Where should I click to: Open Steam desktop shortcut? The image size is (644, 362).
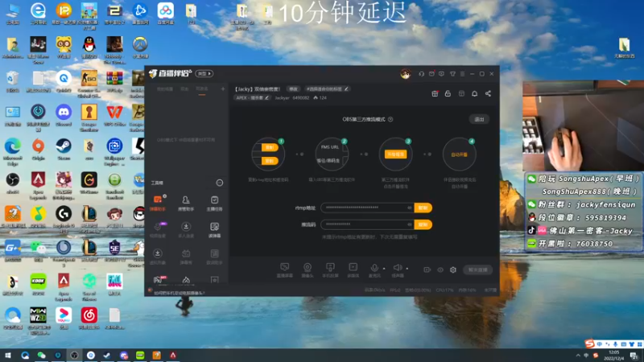pos(64,149)
